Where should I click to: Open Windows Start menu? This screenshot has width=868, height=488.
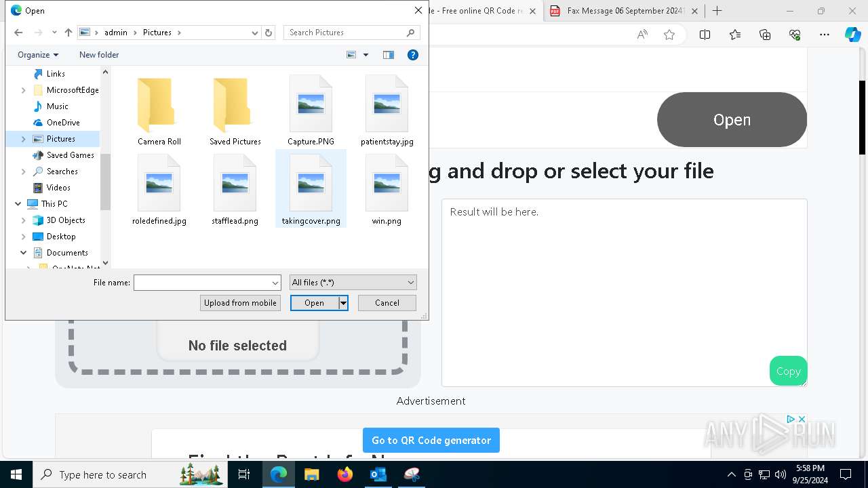pos(16,474)
